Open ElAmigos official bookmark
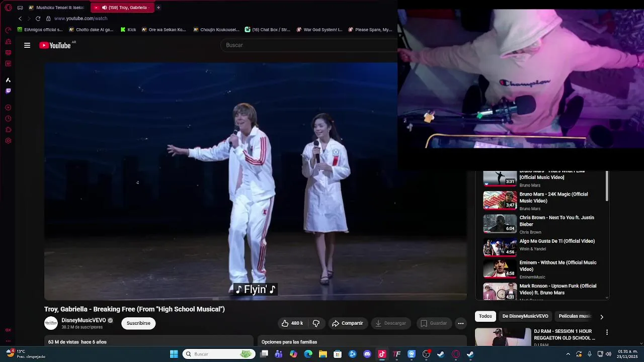The width and height of the screenshot is (644, 362). point(40,30)
